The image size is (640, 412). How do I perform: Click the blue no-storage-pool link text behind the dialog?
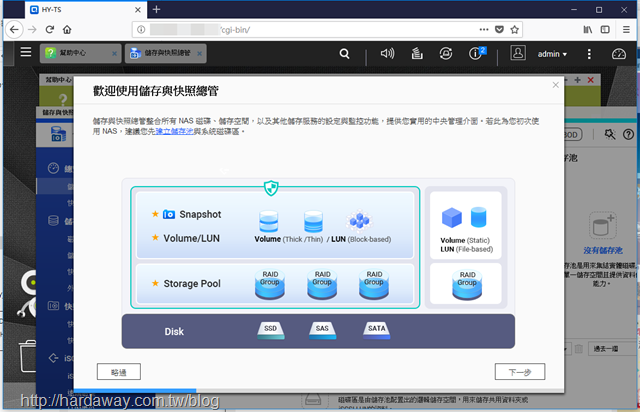pos(603,251)
